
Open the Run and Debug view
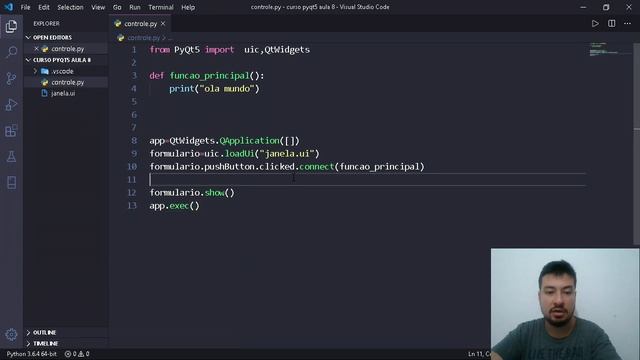[x=11, y=104]
